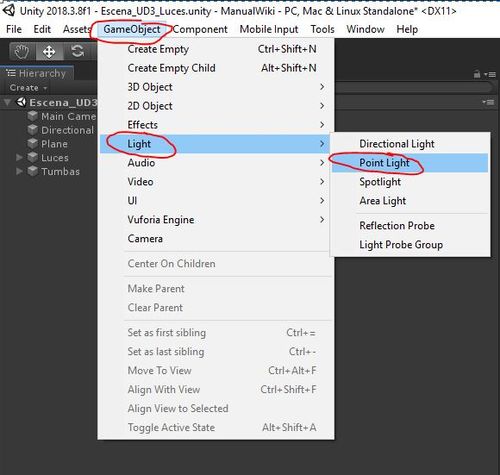Open the Assets menu
500x475 pixels.
pos(76,29)
